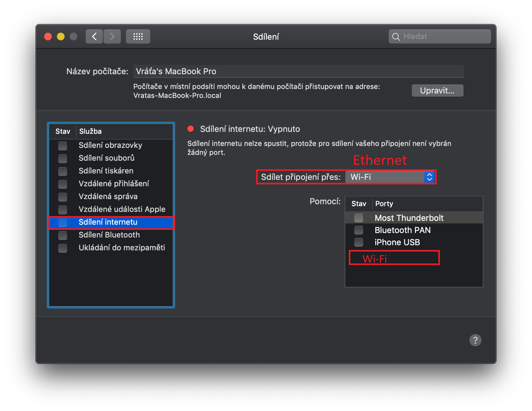Show all preferences via grid icon
The image size is (532, 411).
pos(138,36)
